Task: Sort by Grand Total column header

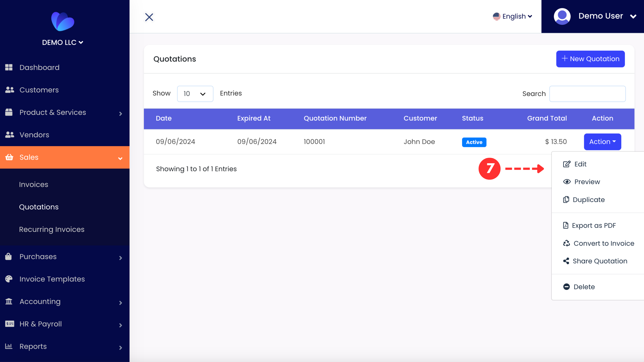Action: (547, 118)
